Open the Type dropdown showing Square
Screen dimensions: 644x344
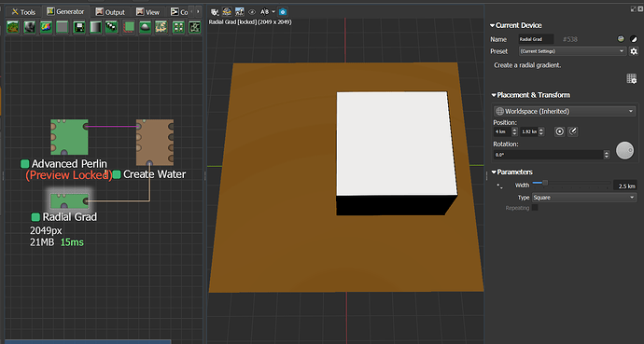pos(583,198)
